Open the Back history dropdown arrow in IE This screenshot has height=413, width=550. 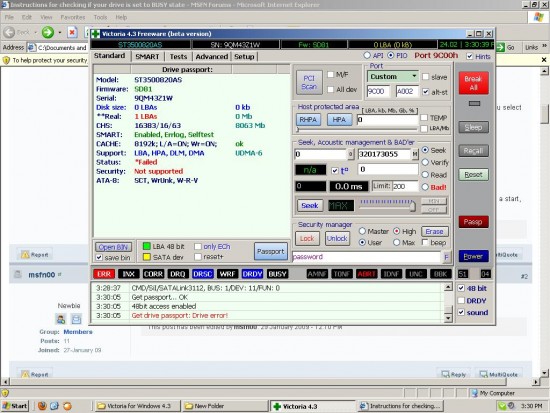pyautogui.click(x=35, y=33)
